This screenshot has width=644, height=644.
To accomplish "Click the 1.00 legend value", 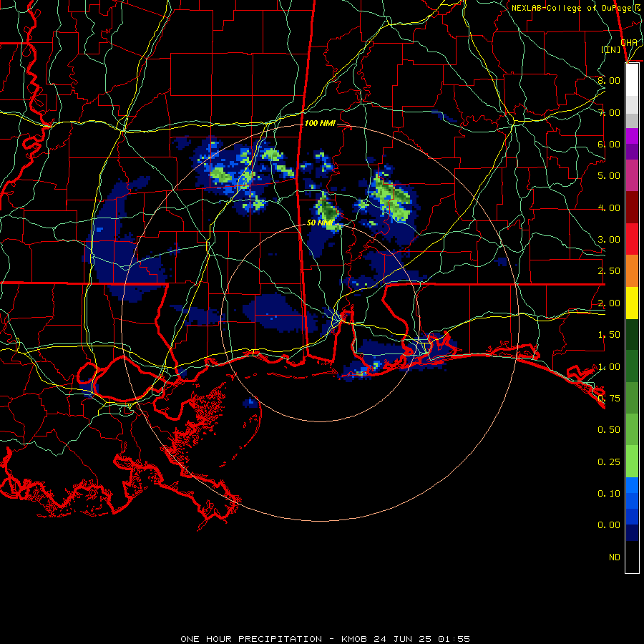I will click(x=609, y=367).
